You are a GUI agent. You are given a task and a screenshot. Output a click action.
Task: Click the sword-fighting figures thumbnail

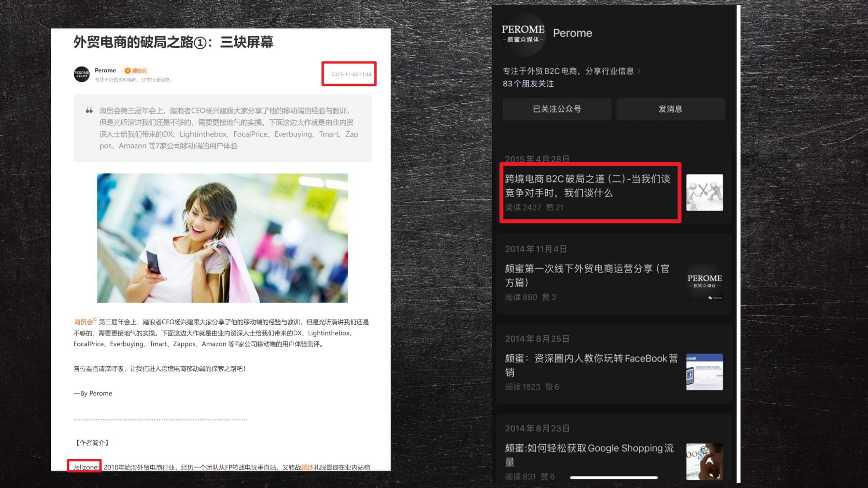click(705, 192)
